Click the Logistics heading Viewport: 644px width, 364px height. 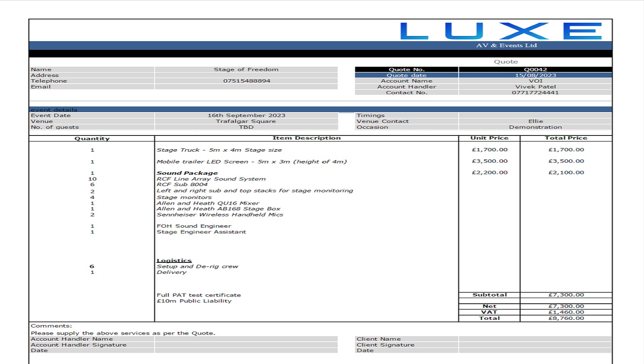point(174,260)
